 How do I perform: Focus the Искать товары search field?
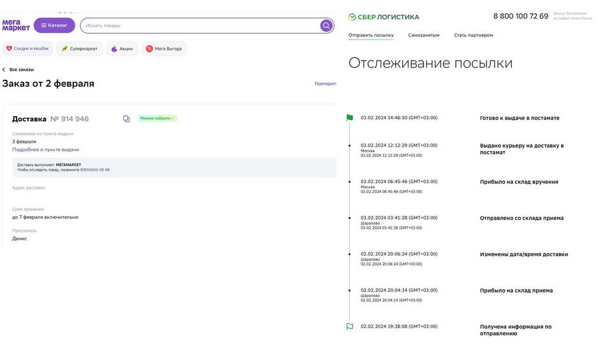(x=198, y=25)
